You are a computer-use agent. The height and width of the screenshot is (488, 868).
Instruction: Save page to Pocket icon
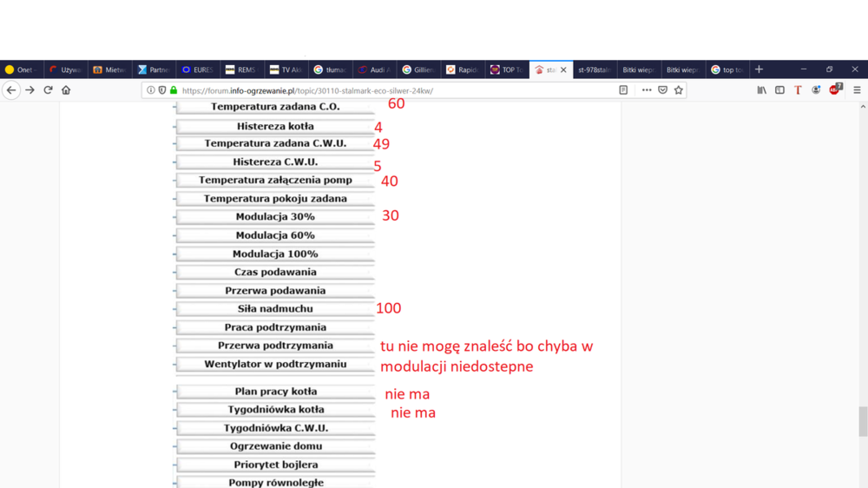662,90
